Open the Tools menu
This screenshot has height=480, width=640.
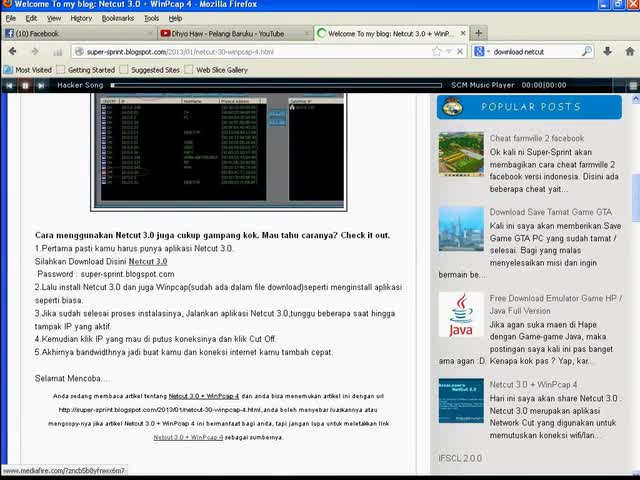click(151, 18)
